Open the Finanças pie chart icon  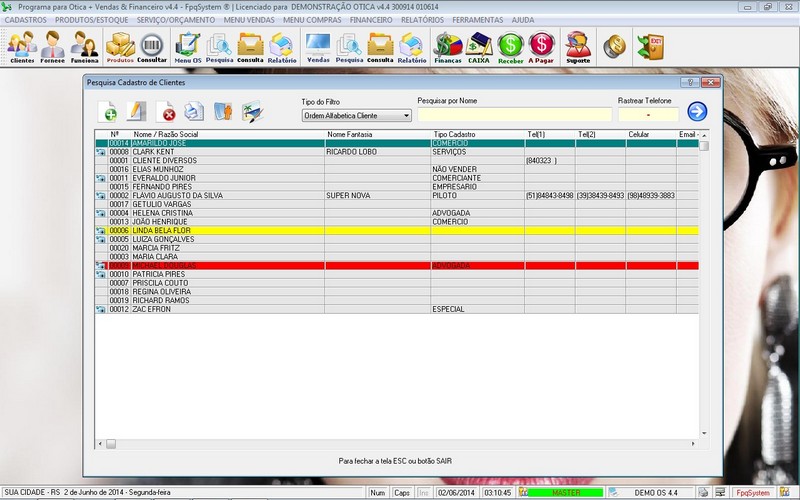(x=447, y=47)
